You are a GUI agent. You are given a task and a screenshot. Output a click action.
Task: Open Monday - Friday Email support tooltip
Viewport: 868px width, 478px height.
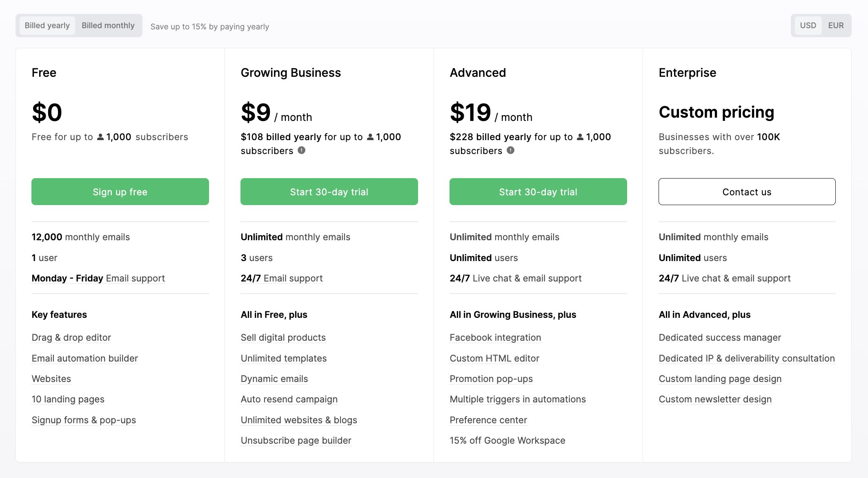coord(98,278)
